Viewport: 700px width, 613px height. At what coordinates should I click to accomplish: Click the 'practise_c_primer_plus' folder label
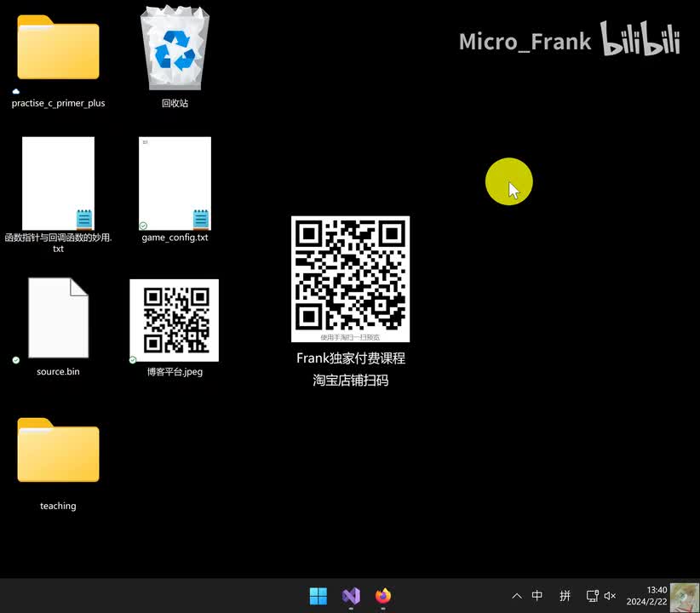click(x=58, y=103)
